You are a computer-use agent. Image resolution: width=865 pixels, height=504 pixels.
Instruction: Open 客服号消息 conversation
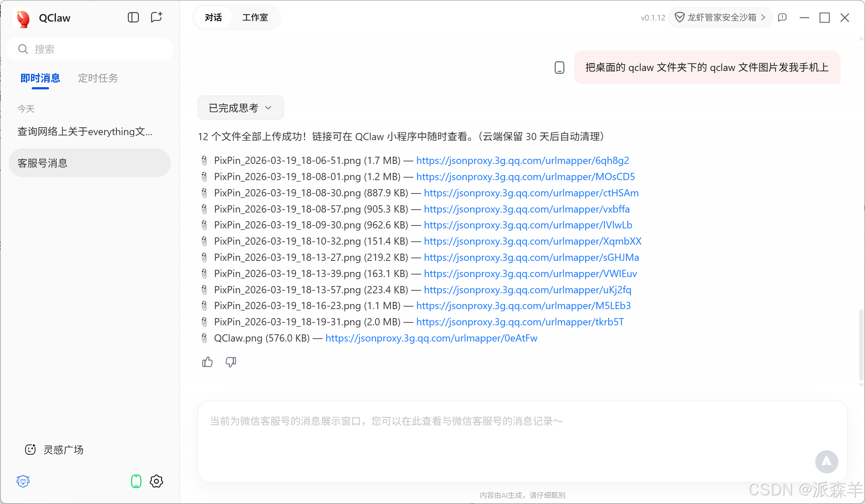tap(89, 163)
